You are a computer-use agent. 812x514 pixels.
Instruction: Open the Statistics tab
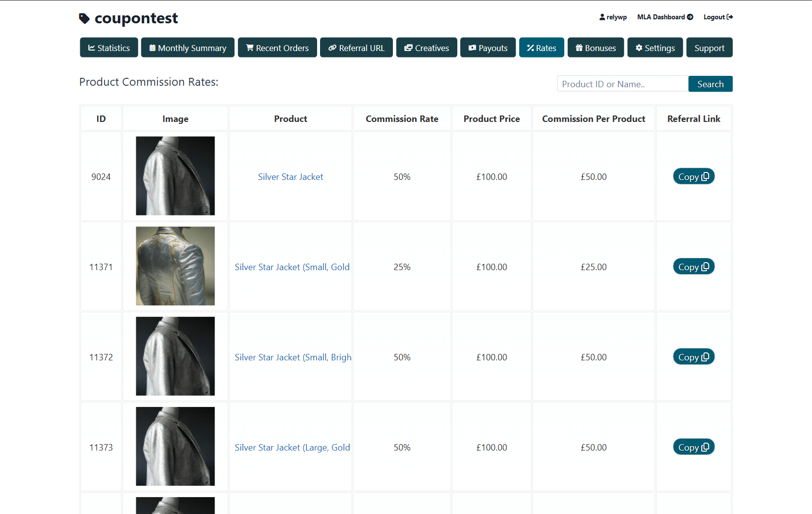click(109, 48)
